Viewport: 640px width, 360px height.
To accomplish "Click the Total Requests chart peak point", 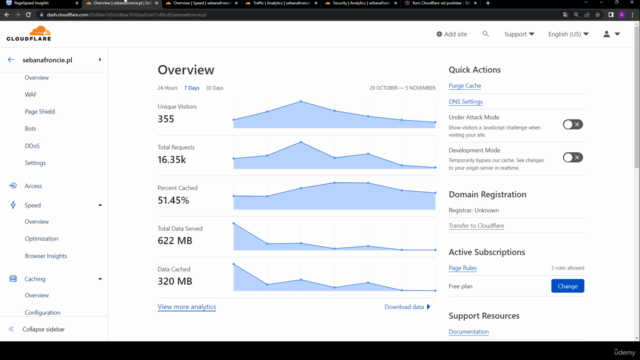I will 301,142.
